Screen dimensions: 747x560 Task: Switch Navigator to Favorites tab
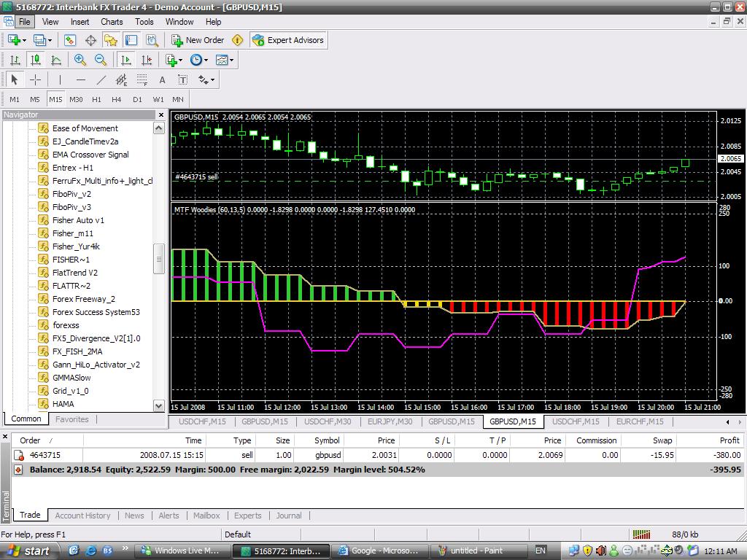coord(72,419)
